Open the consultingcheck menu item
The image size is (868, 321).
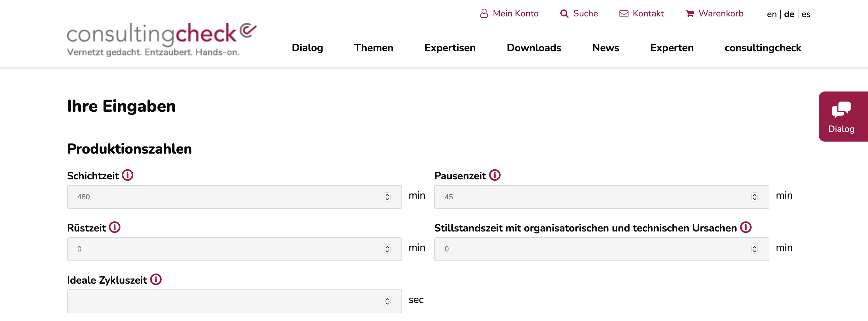(763, 48)
